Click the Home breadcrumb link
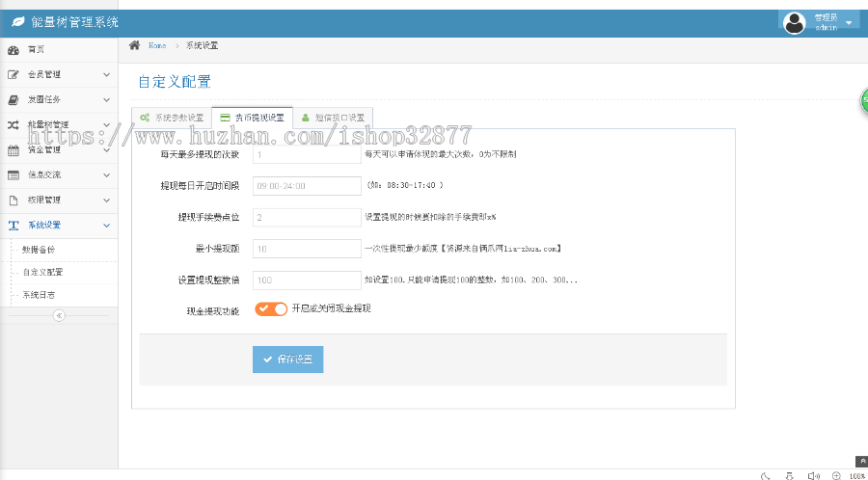 [156, 46]
